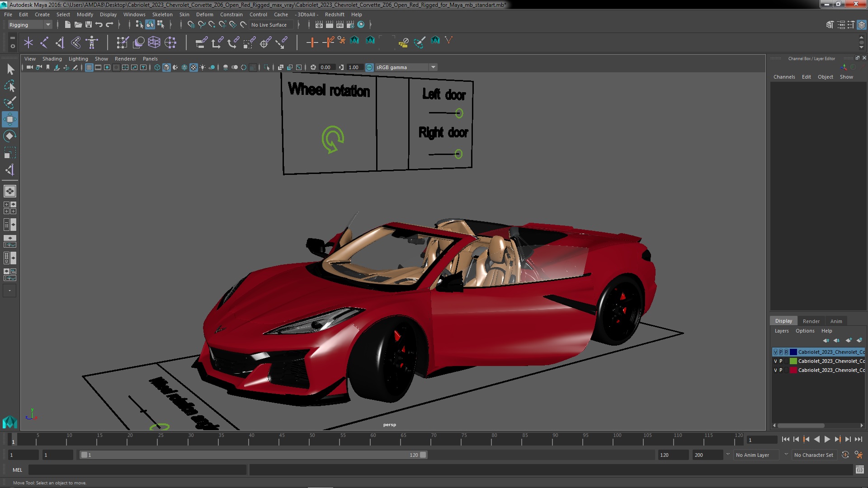Open the Script Editor button
This screenshot has height=488, width=868.
[x=859, y=470]
